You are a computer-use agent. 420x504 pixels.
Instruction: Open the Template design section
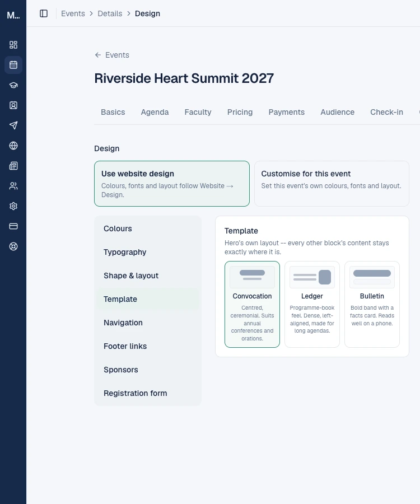coord(148,299)
